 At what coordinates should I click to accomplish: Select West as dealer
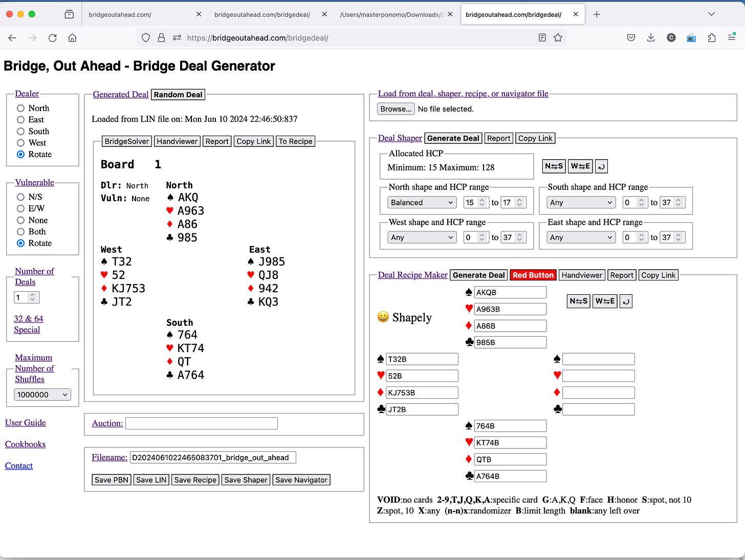(20, 143)
